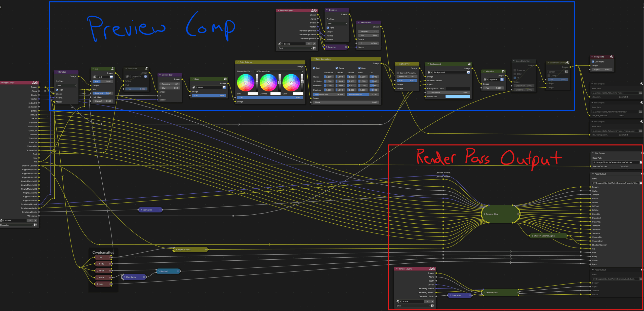This screenshot has width=644, height=311.
Task: Remove Scene with X in Dust Render Layers
Action: (x=432, y=301)
